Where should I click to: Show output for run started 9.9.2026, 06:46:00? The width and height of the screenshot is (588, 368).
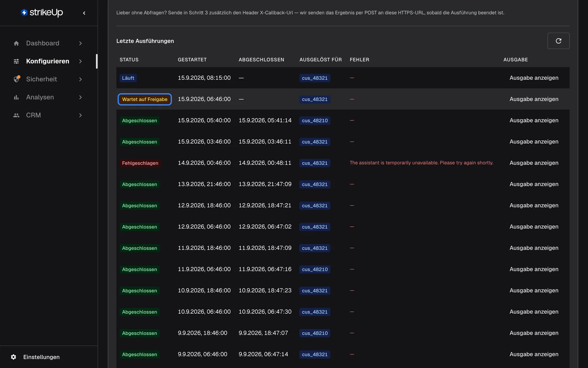coord(534,354)
